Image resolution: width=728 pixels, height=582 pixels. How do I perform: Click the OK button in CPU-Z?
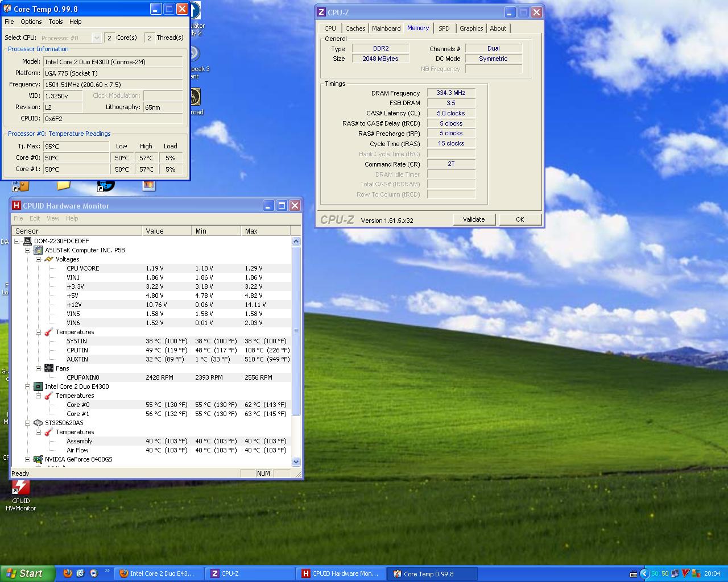pos(519,219)
